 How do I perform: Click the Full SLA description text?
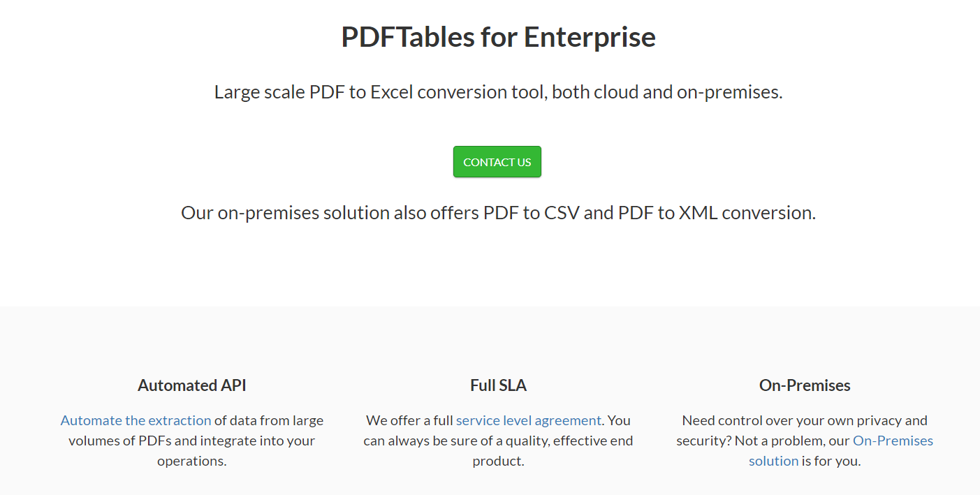[x=498, y=440]
